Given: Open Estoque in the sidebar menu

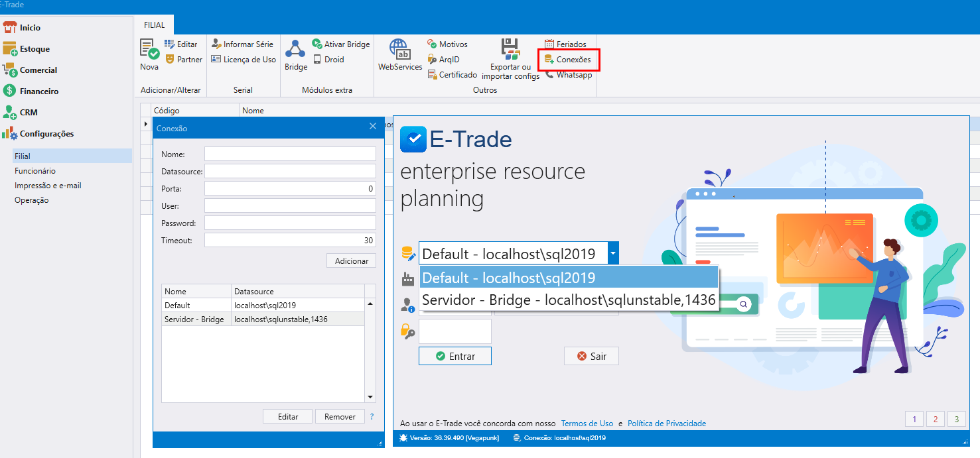Looking at the screenshot, I should (35, 49).
